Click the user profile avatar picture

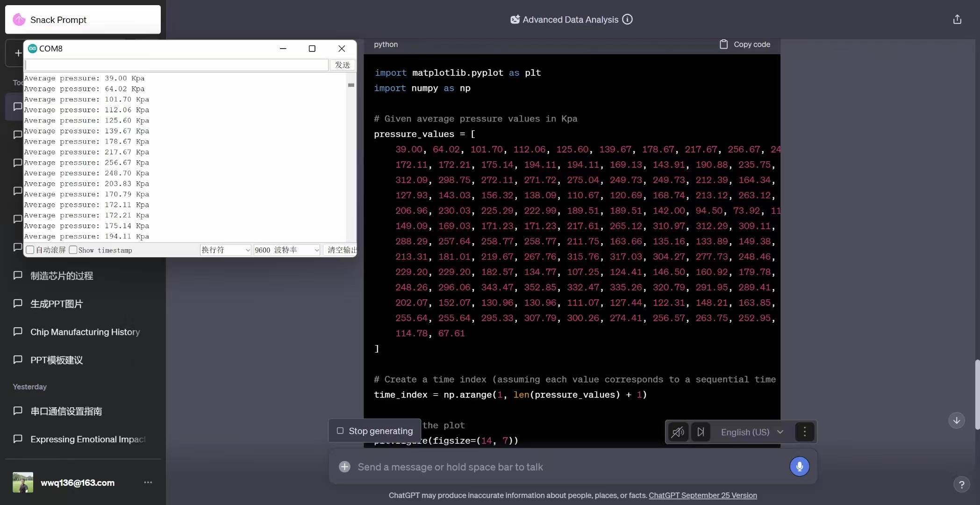(x=23, y=482)
